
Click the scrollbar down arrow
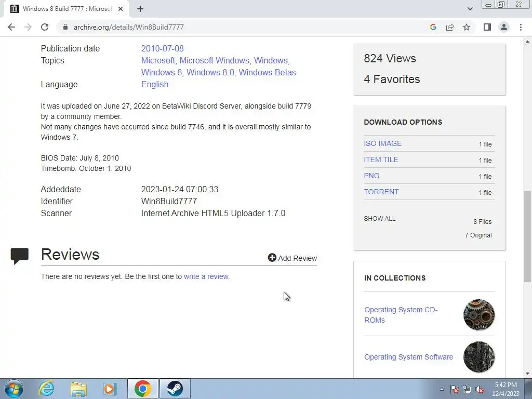click(x=528, y=374)
